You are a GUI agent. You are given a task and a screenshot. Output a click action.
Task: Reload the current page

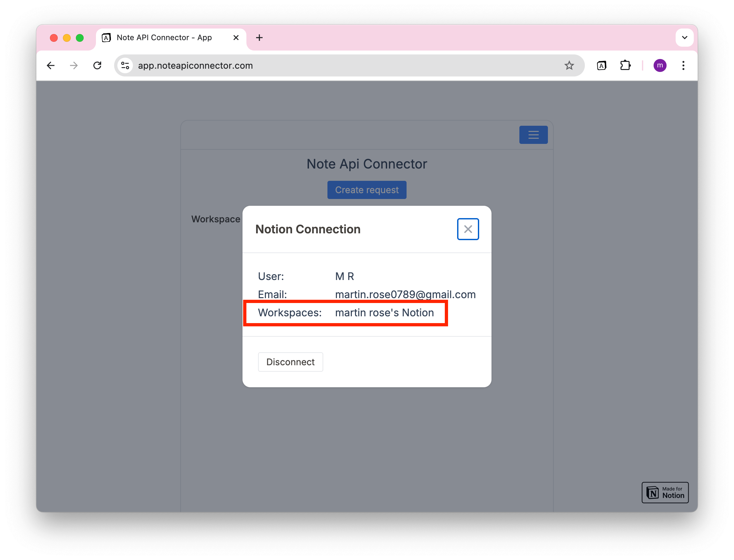[x=97, y=65]
